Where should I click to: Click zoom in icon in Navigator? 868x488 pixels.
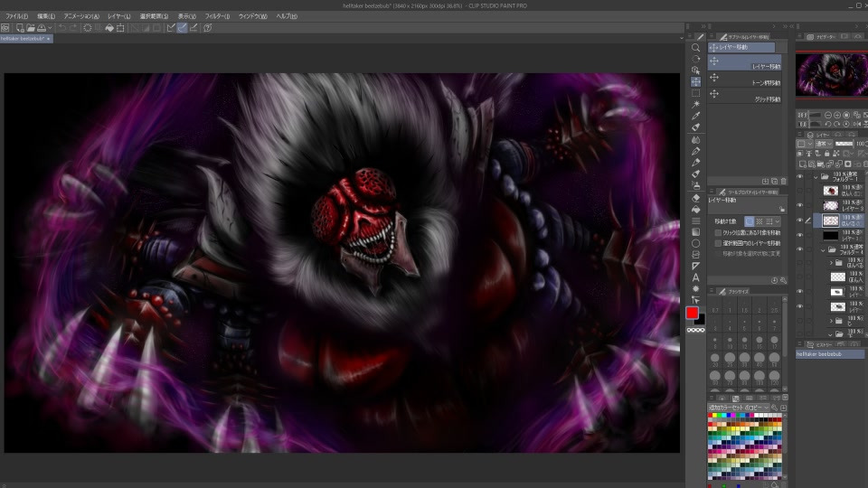tap(837, 115)
